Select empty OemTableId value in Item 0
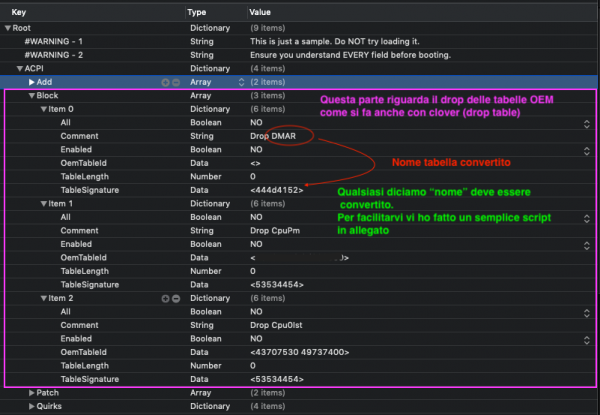The width and height of the screenshot is (600, 415). [x=255, y=163]
